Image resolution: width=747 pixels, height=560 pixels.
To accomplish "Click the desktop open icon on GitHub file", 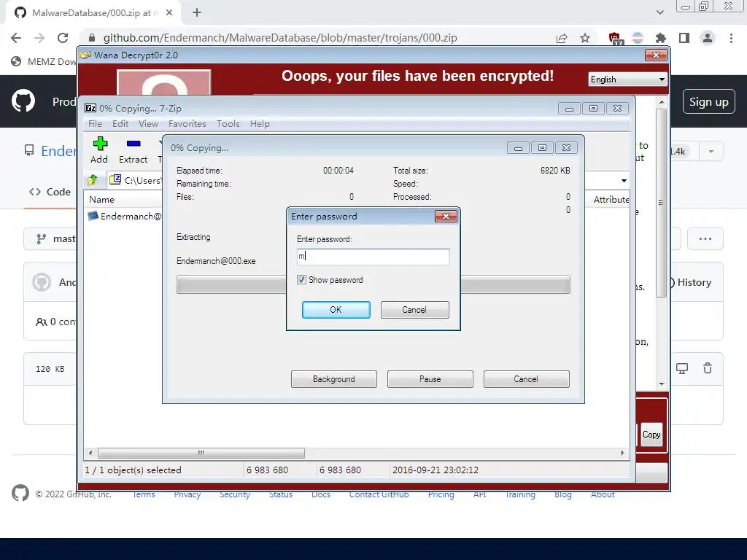I will (x=682, y=368).
